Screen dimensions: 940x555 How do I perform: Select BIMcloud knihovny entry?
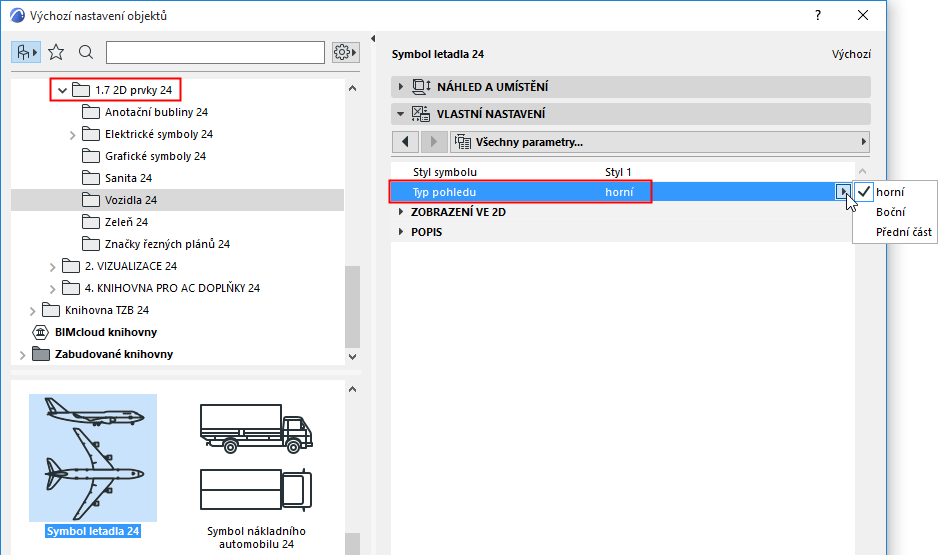click(106, 332)
